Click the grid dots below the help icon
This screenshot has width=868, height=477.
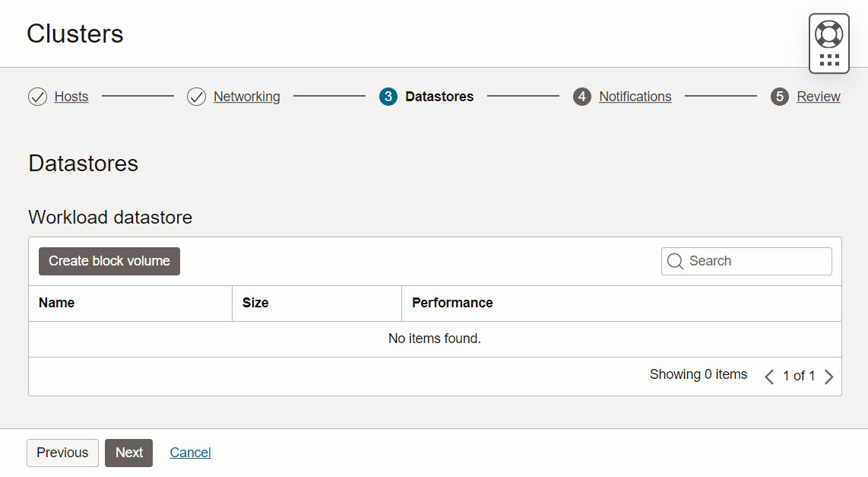[x=829, y=59]
